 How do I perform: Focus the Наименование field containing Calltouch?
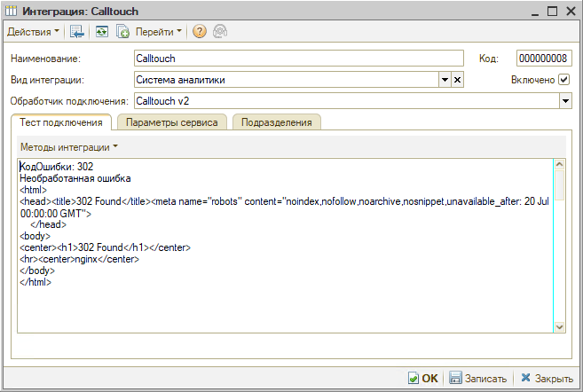click(298, 59)
